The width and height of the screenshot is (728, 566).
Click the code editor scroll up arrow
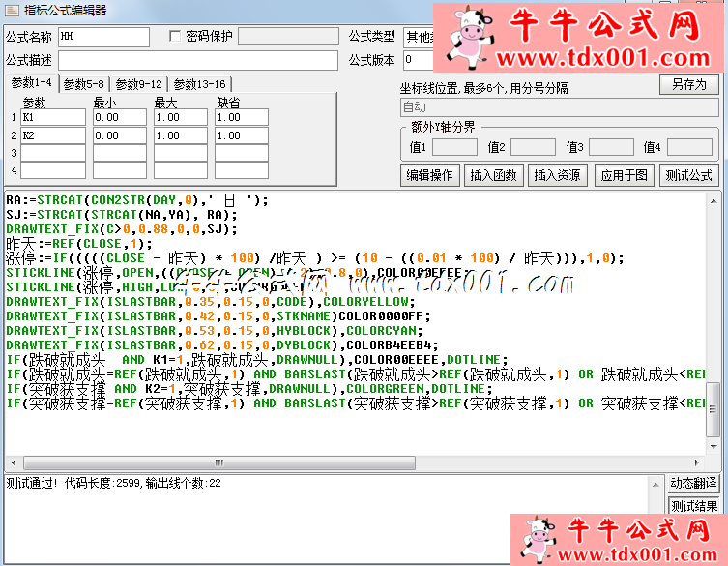713,201
